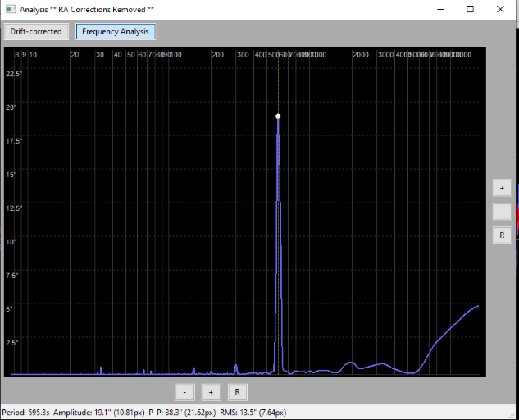Maximize the Analysis window

click(x=470, y=9)
